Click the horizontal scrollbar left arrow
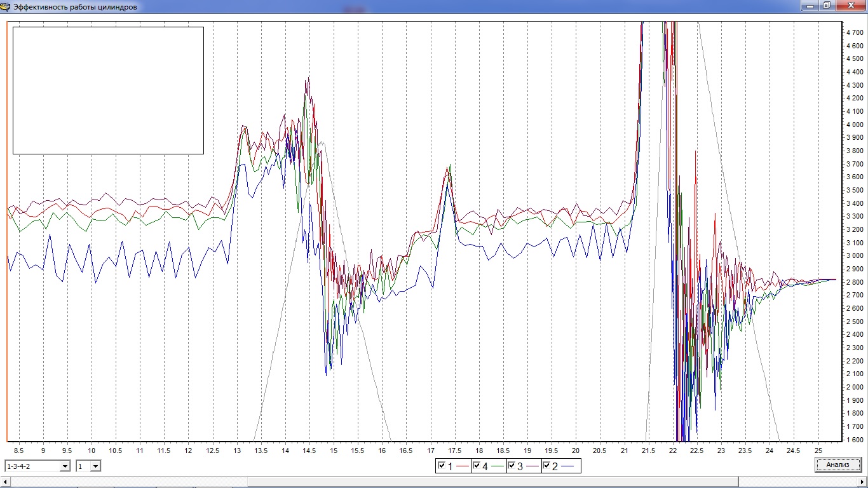This screenshot has height=488, width=868. [x=4, y=482]
